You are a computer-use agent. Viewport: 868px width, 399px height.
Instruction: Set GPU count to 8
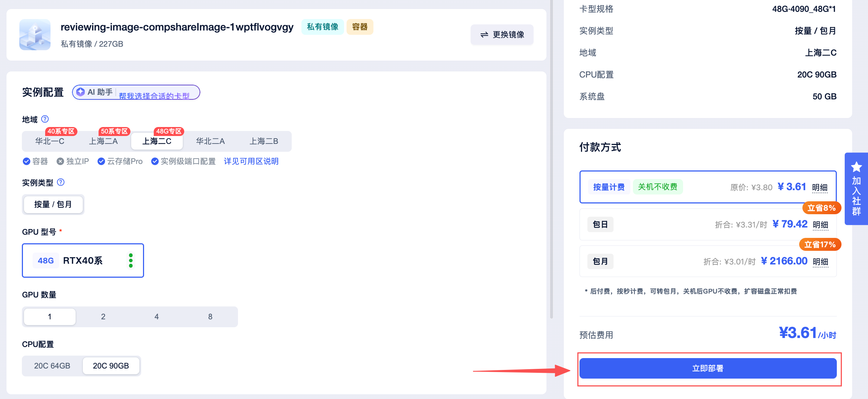click(x=210, y=317)
